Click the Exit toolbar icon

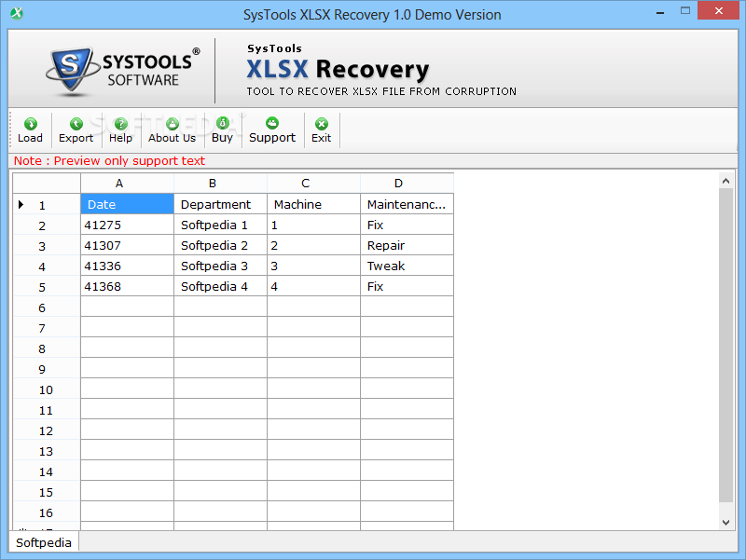[x=322, y=130]
